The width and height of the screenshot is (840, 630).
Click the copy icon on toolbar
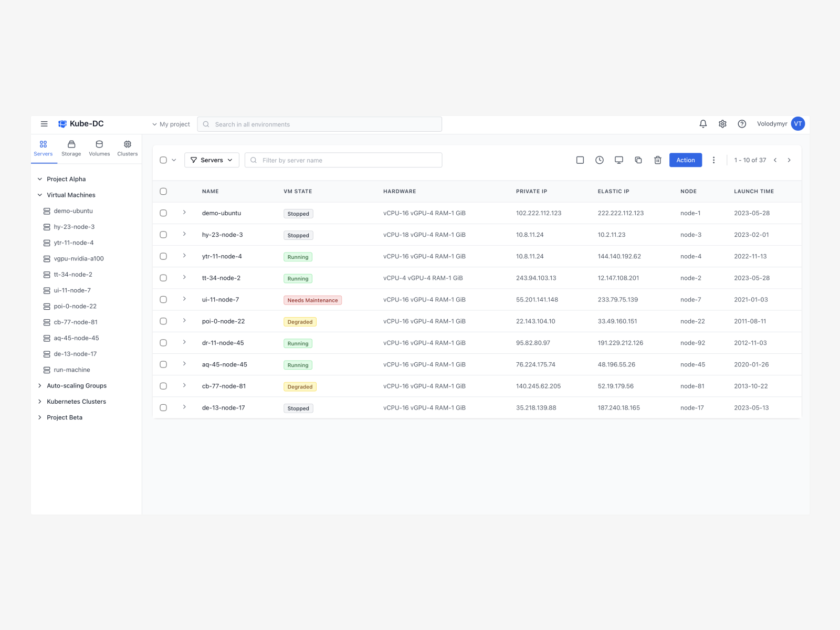[638, 160]
